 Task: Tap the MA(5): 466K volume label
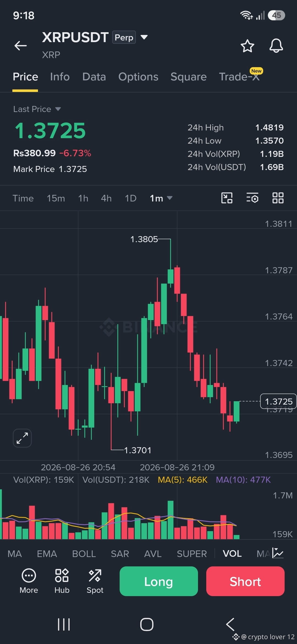[183, 480]
